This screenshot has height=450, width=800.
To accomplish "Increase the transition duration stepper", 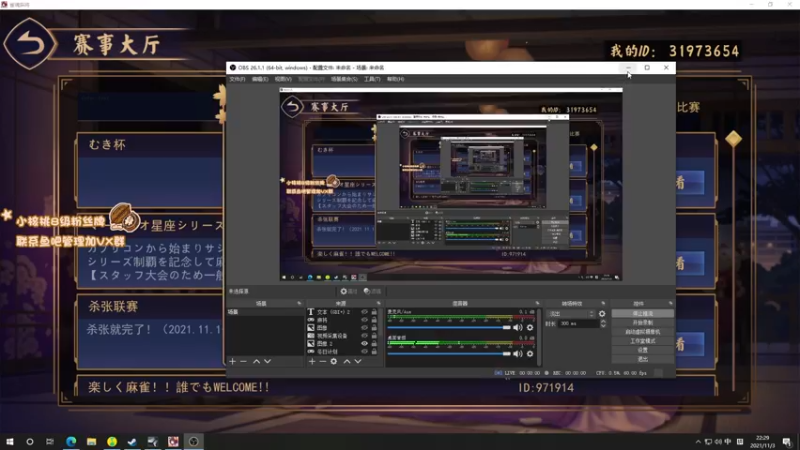I will (603, 321).
